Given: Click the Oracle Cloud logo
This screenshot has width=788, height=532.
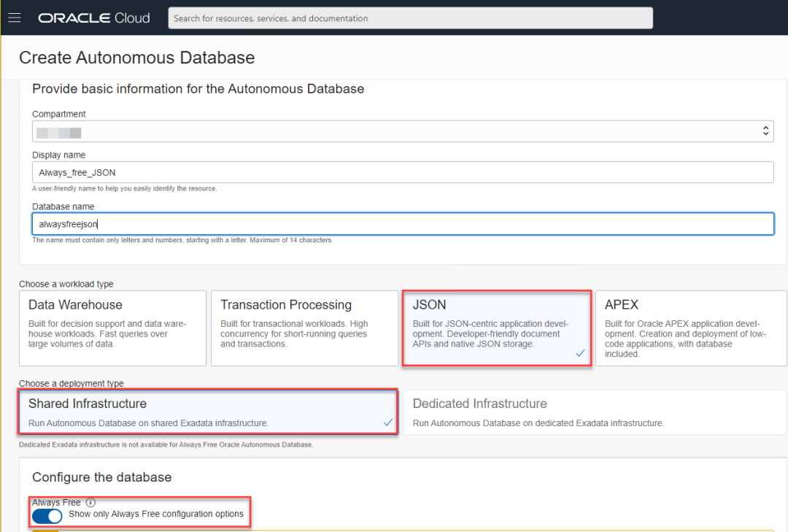Looking at the screenshot, I should click(x=94, y=18).
